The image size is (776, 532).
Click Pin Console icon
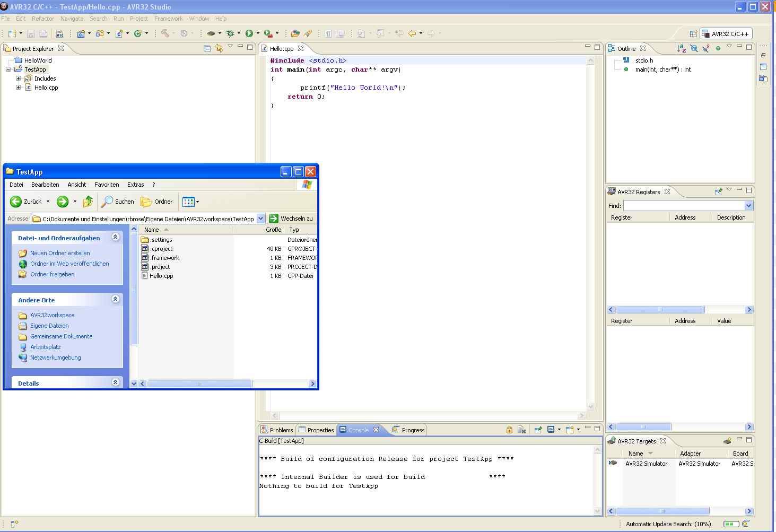click(538, 430)
